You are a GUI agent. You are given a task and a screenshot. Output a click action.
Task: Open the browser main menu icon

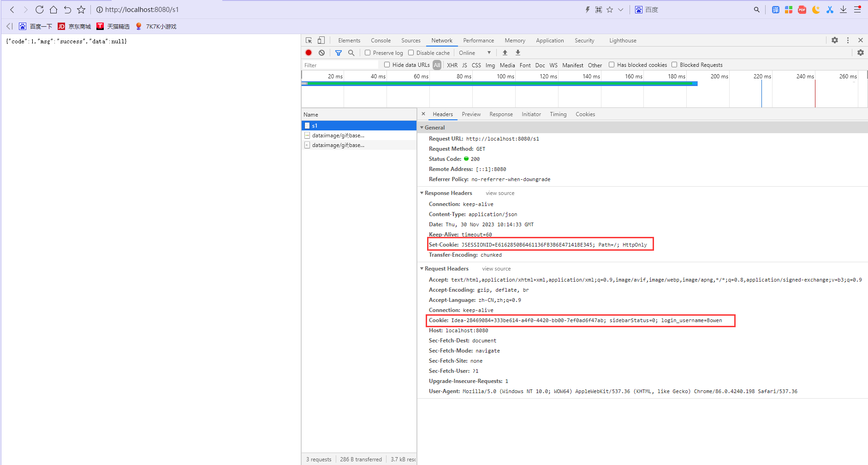(x=857, y=10)
